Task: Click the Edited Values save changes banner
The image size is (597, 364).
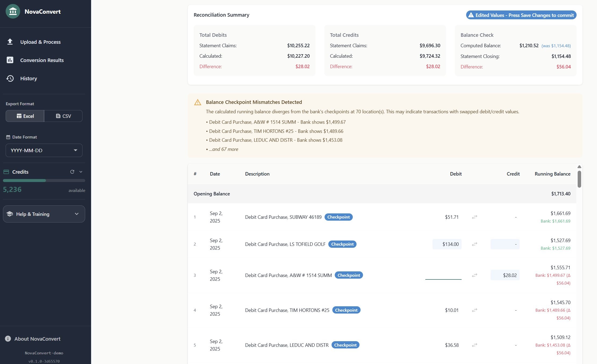Action: (x=521, y=15)
